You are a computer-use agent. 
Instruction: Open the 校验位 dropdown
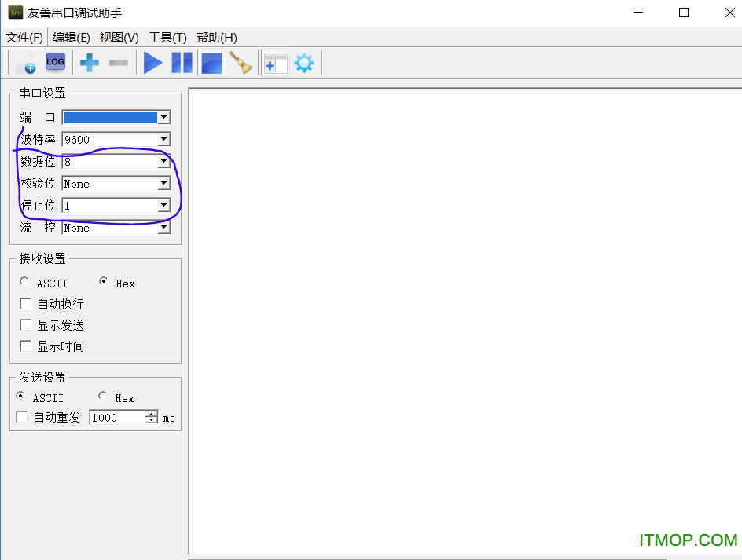pyautogui.click(x=163, y=184)
